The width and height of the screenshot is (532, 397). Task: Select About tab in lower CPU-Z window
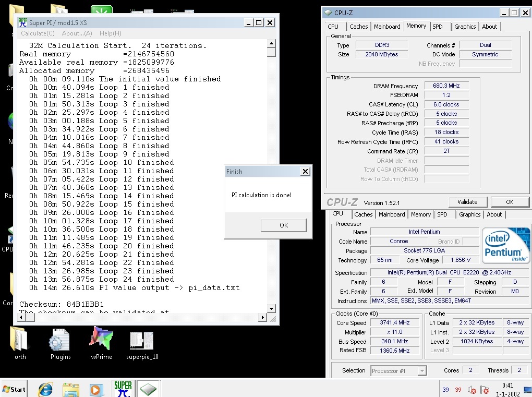(x=494, y=214)
